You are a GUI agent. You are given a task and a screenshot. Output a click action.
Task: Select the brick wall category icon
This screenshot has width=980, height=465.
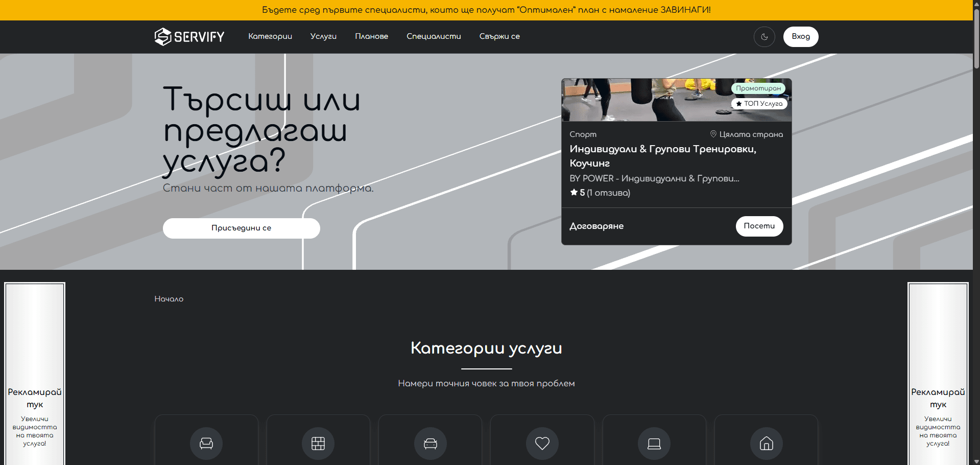click(318, 444)
